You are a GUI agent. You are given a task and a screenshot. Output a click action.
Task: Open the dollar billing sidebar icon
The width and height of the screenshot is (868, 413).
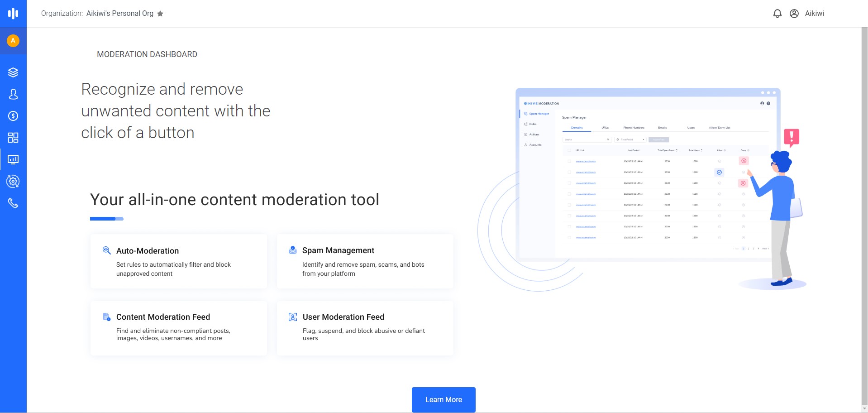point(13,116)
